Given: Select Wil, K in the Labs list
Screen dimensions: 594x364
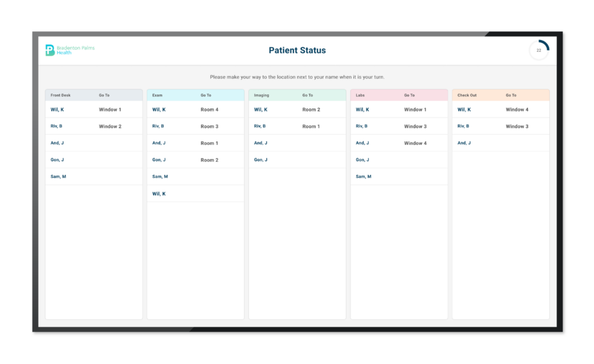Looking at the screenshot, I should (x=362, y=110).
